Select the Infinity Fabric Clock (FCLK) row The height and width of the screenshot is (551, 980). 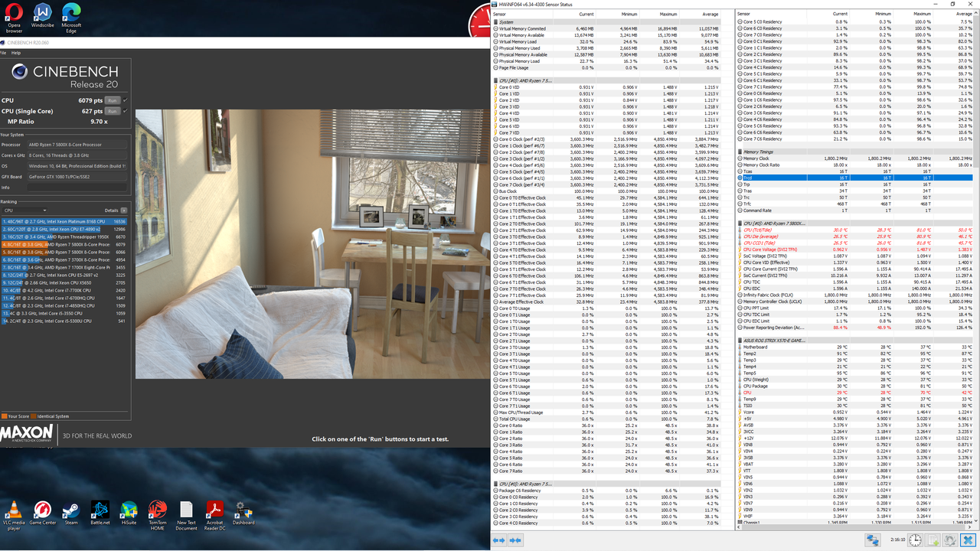[855, 295]
